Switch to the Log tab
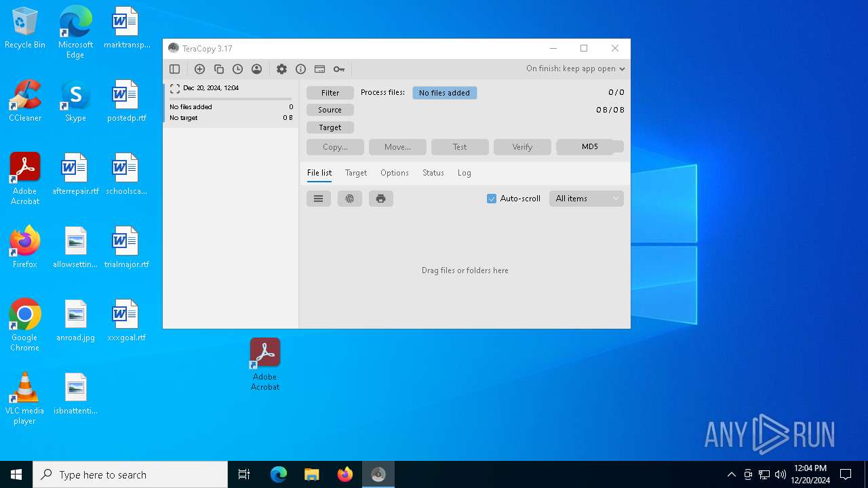868x488 pixels. tap(465, 173)
